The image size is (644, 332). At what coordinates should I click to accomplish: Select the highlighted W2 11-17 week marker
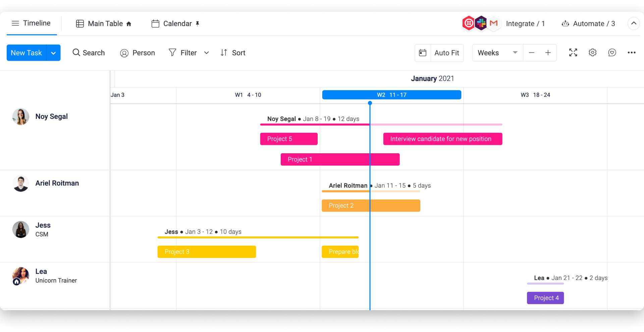[x=392, y=95]
